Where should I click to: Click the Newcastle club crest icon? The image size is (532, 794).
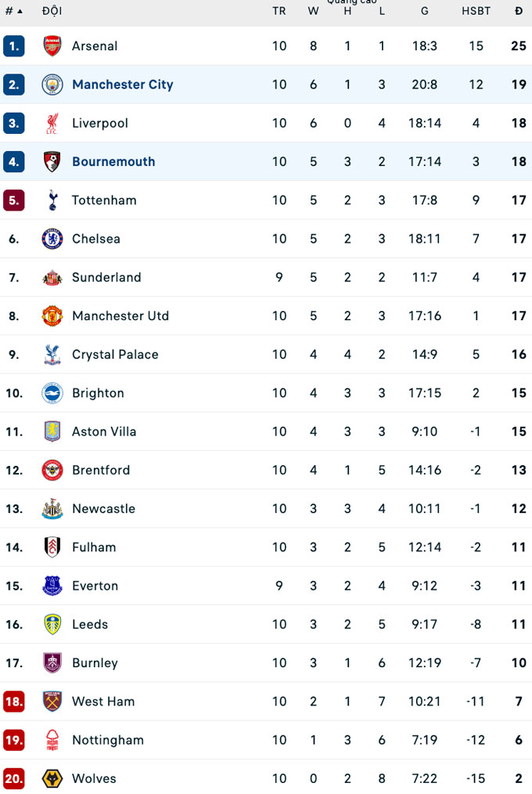[x=52, y=509]
